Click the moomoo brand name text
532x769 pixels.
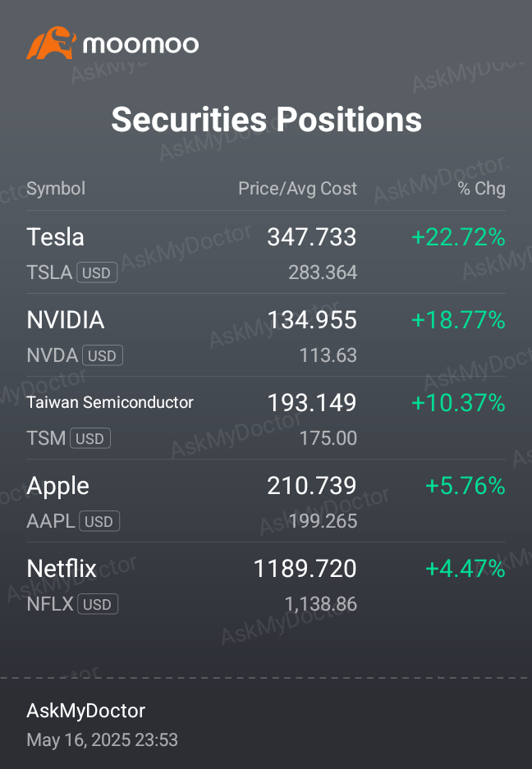pos(141,44)
